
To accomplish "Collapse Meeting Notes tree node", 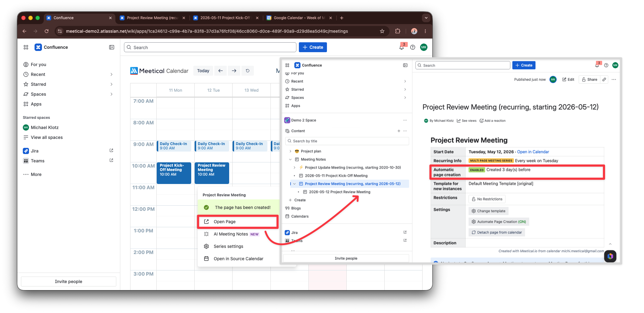I will (290, 159).
